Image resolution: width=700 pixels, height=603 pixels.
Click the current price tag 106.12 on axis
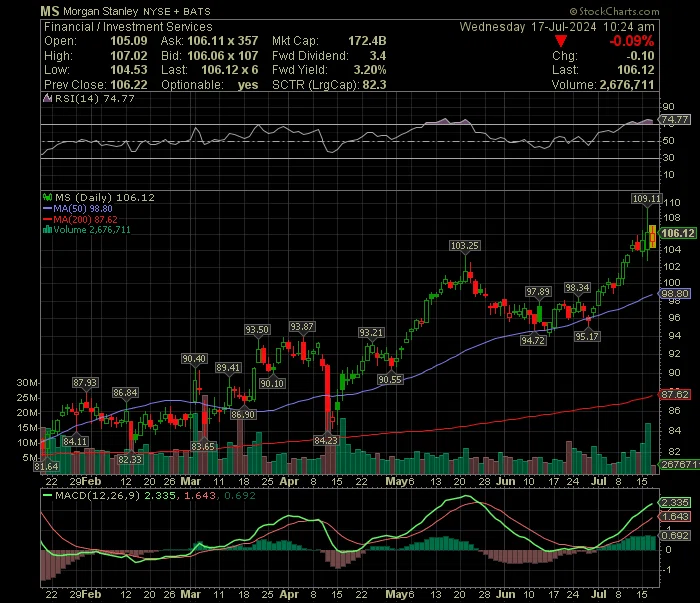tap(678, 233)
